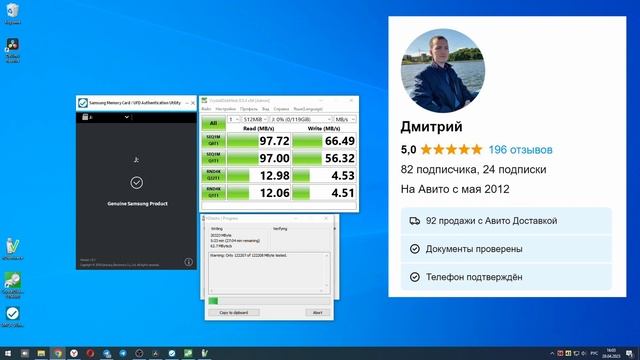Viewport: 640px width, 360px height.
Task: Click the 56.32 write speed value
Action: (x=340, y=158)
